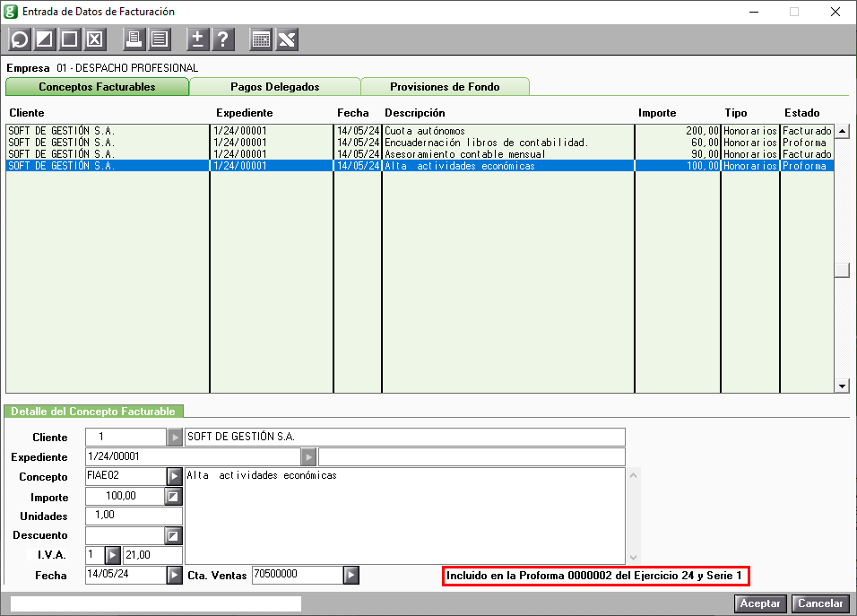
Task: Click the empty square toolbar icon
Action: (69, 39)
